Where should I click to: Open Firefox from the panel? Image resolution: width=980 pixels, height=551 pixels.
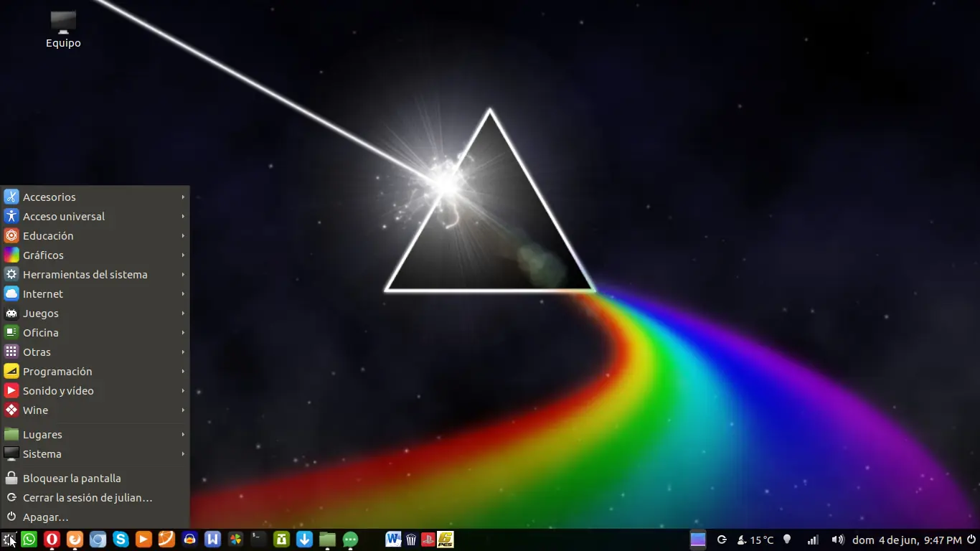click(75, 540)
